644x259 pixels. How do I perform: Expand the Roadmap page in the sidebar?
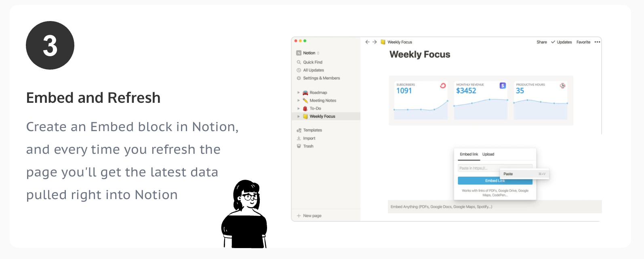coord(299,92)
